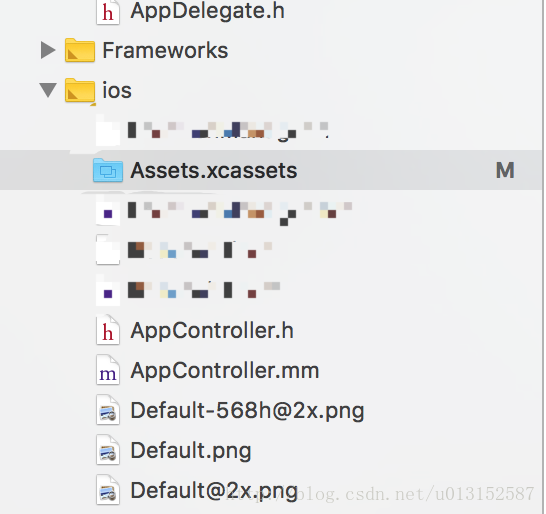
Task: Select the AppDelegate.h file name
Action: [x=208, y=11]
